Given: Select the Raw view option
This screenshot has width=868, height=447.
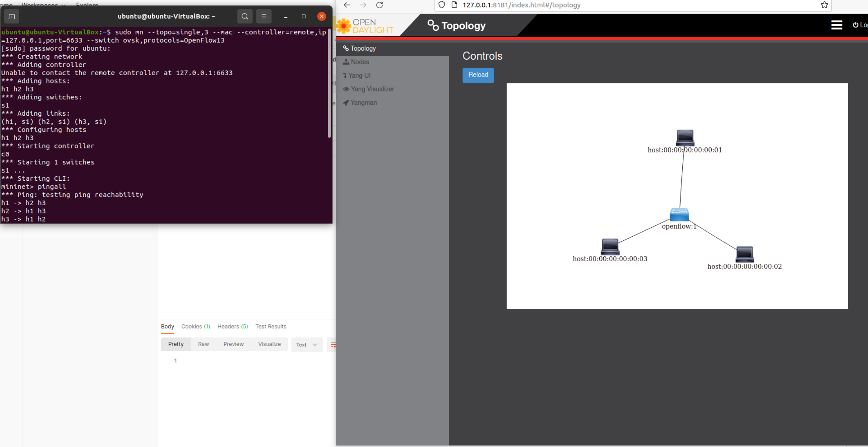Looking at the screenshot, I should point(203,344).
